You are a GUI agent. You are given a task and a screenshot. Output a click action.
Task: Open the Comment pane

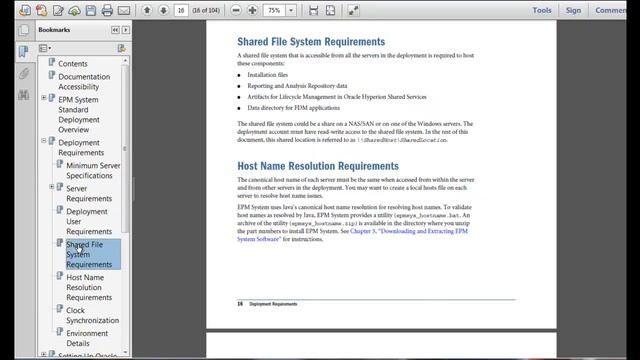(x=610, y=10)
